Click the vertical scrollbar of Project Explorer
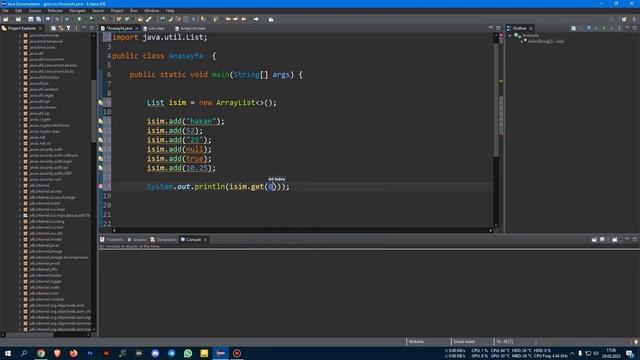This screenshot has width=640, height=360. pos(93,110)
